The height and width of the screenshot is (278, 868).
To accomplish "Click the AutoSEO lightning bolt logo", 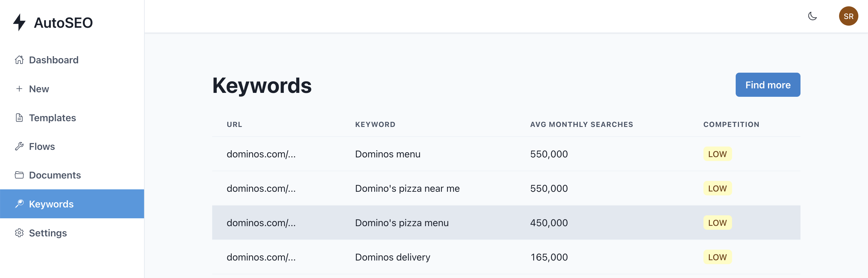I will [x=19, y=22].
